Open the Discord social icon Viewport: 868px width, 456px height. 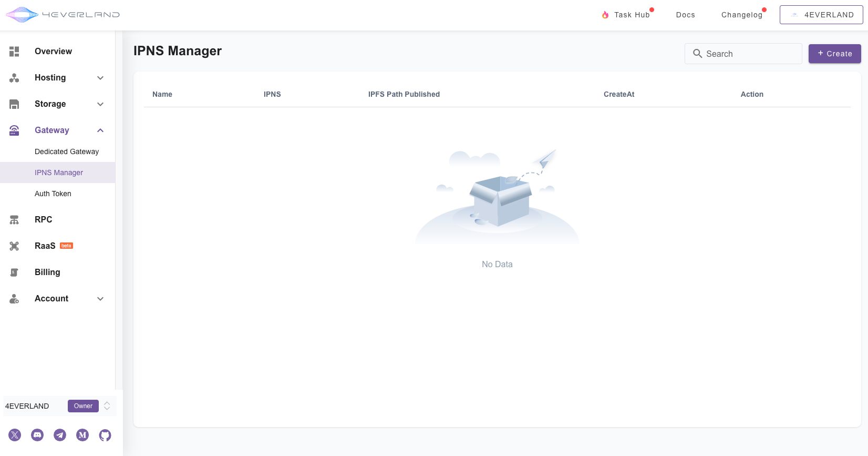37,435
